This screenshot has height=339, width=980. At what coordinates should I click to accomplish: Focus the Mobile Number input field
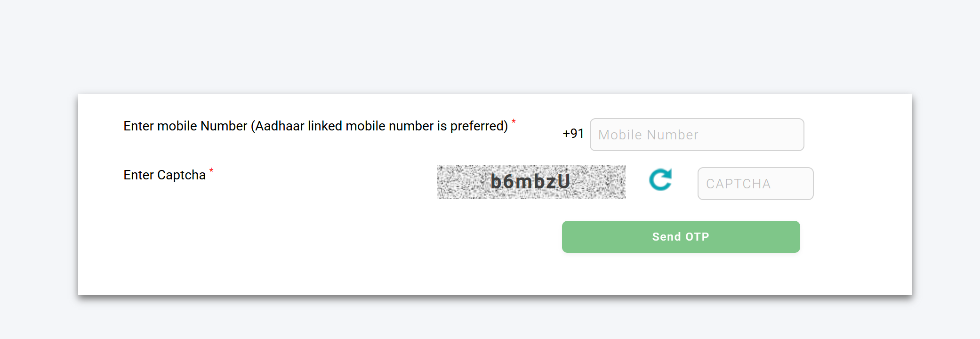[x=697, y=135]
